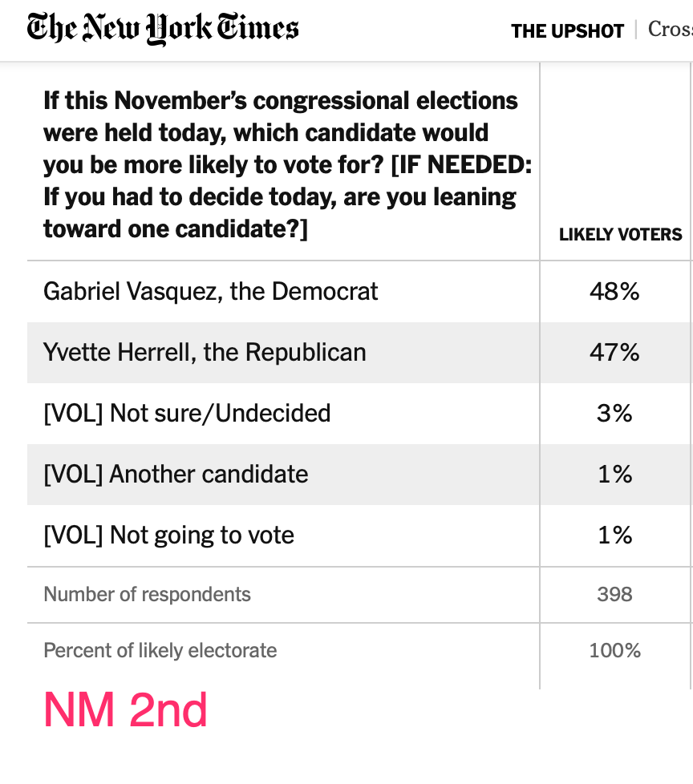Click the Number of respondents label
The width and height of the screenshot is (693, 784).
pos(147,594)
